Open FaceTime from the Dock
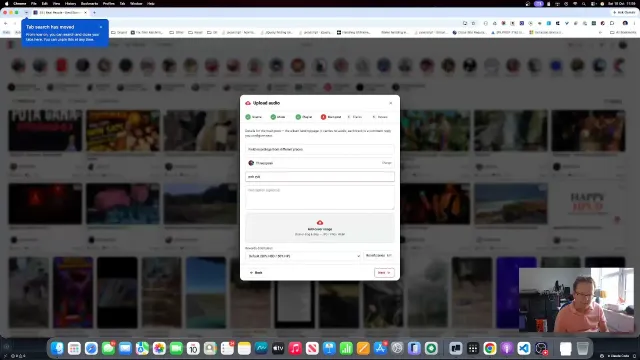 point(176,348)
